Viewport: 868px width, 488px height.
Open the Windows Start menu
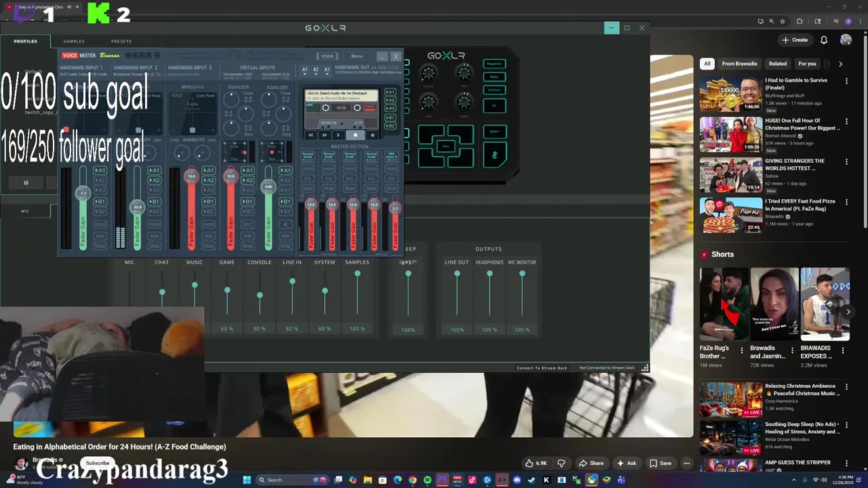click(x=247, y=480)
